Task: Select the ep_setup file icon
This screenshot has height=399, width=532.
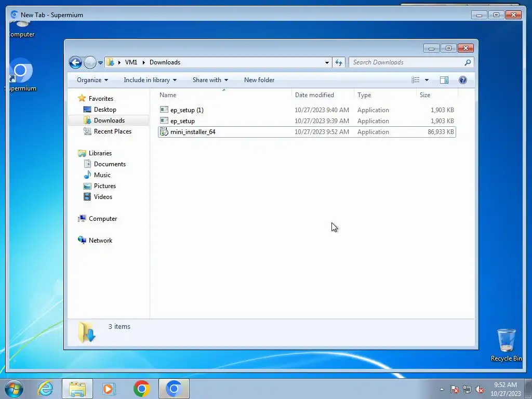Action: click(164, 121)
